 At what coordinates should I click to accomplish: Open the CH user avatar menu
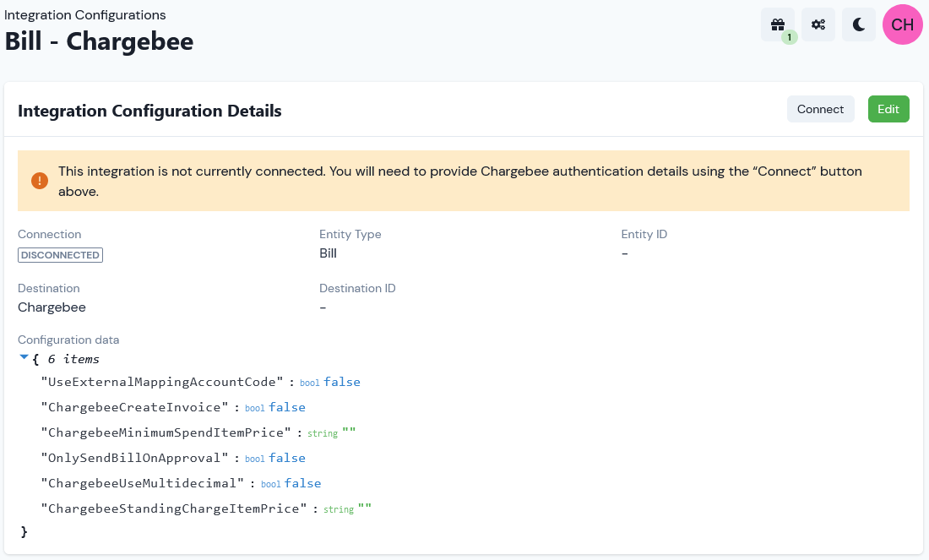[x=902, y=24]
